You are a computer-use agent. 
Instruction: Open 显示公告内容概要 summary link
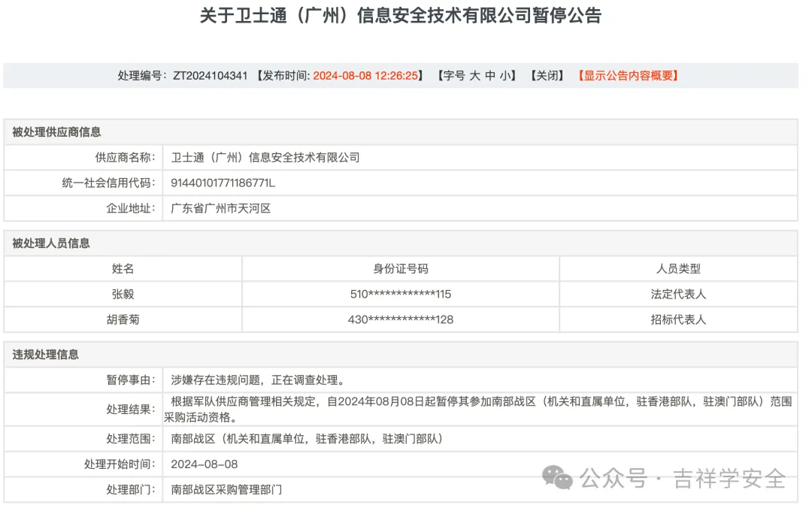click(x=628, y=76)
